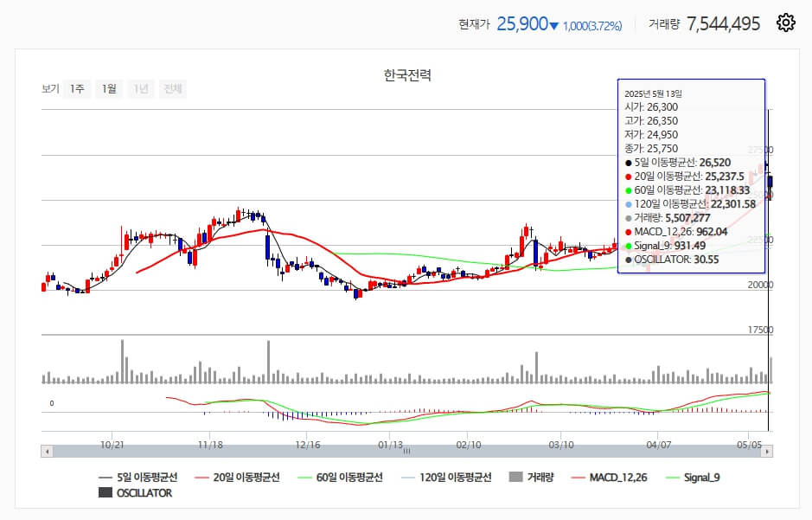The height and width of the screenshot is (520, 812).
Task: Click the 11/18 date axis label
Action: (210, 445)
